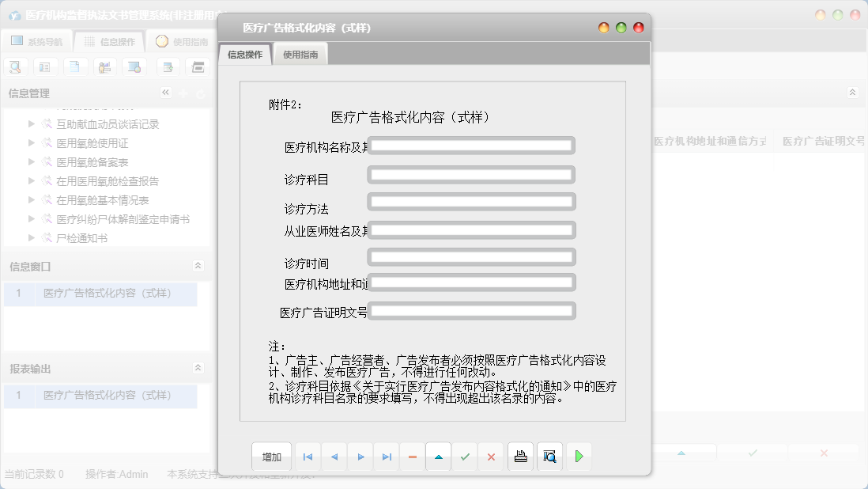
Task: Jump to first record with the toolbar icon
Action: [308, 457]
